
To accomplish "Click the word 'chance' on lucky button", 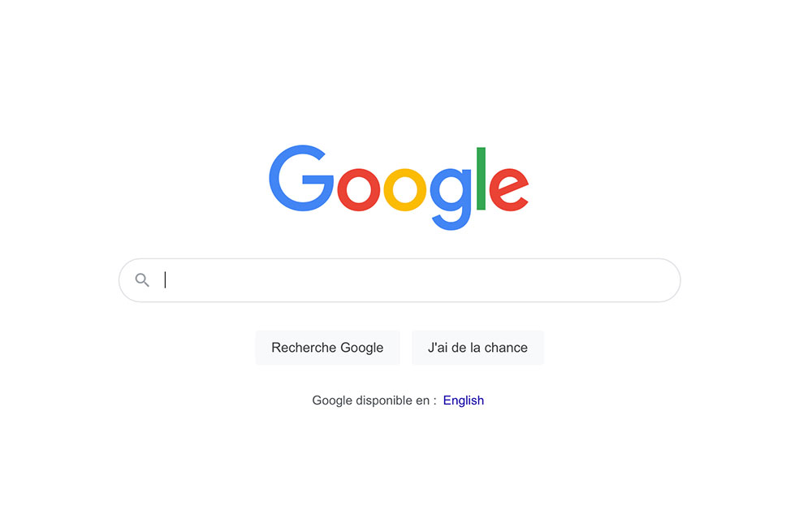I will pos(506,347).
